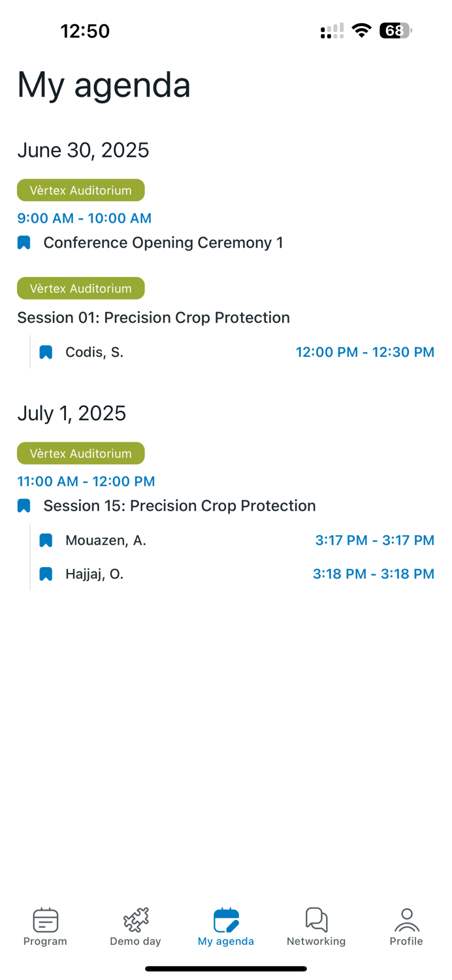Image resolution: width=452 pixels, height=980 pixels.
Task: Tap the bookmark icon on Session 15
Action: point(24,505)
